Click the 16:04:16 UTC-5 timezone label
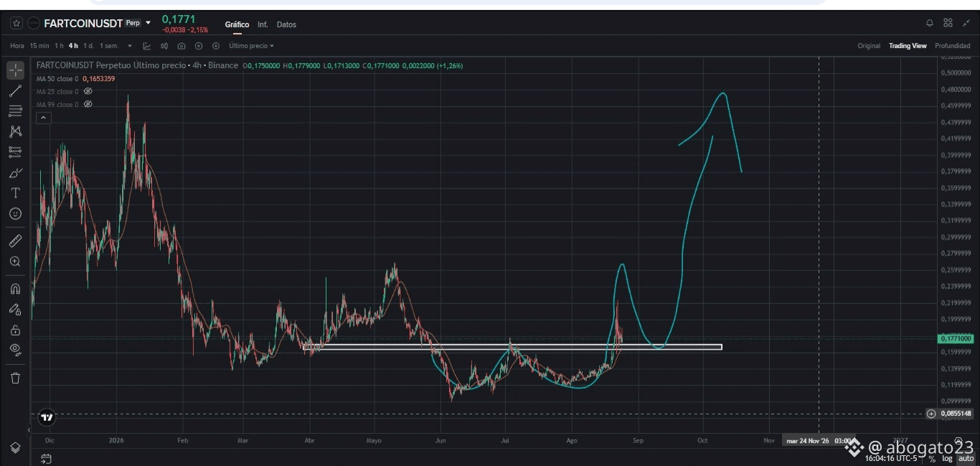Image resolution: width=980 pixels, height=466 pixels. coord(890,459)
